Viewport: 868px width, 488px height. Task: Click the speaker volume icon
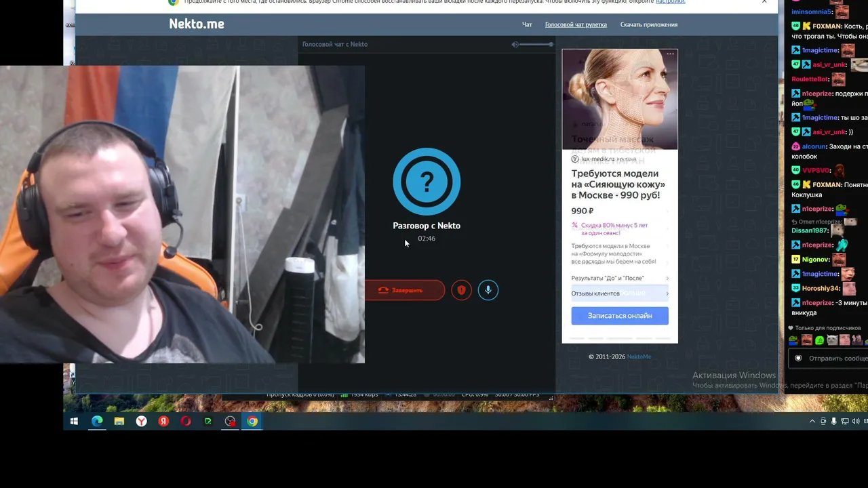[515, 44]
